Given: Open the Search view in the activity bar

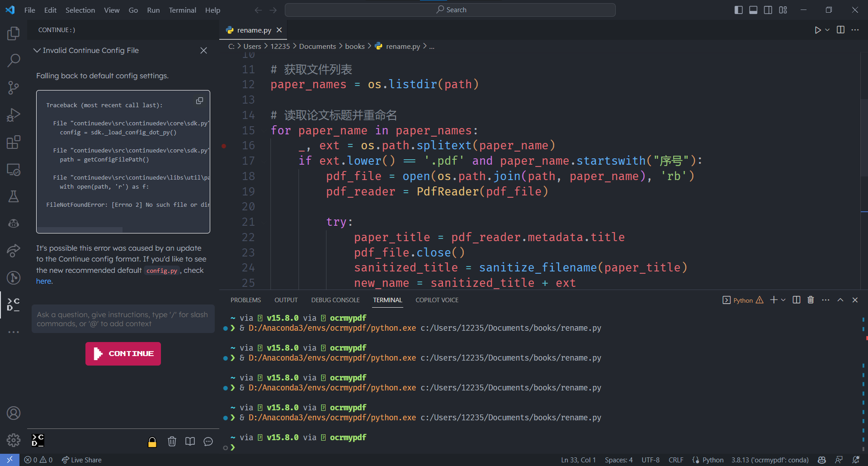Looking at the screenshot, I should (14, 60).
